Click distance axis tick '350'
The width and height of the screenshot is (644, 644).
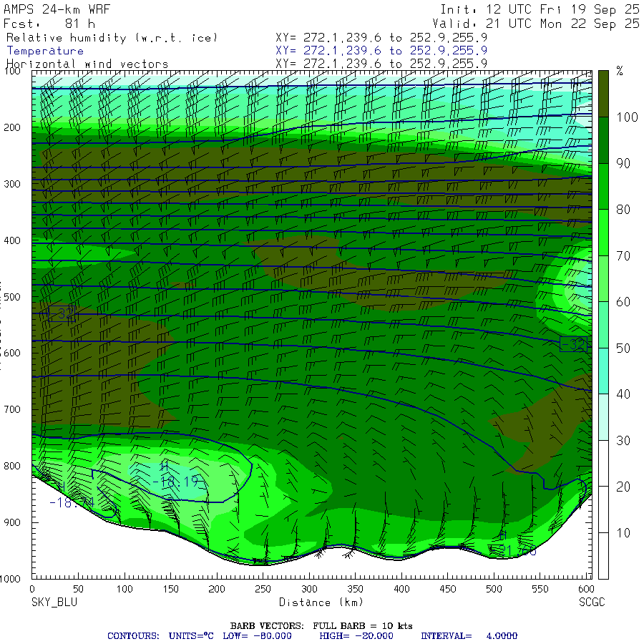click(355, 589)
